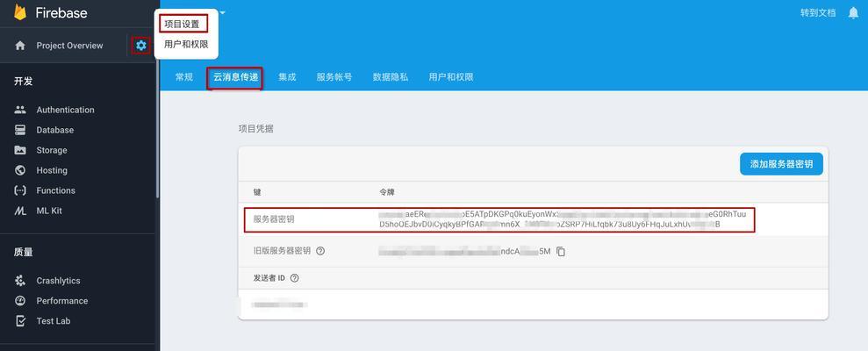This screenshot has width=868, height=351.
Task: Click the Functions brackets icon
Action: [x=20, y=190]
